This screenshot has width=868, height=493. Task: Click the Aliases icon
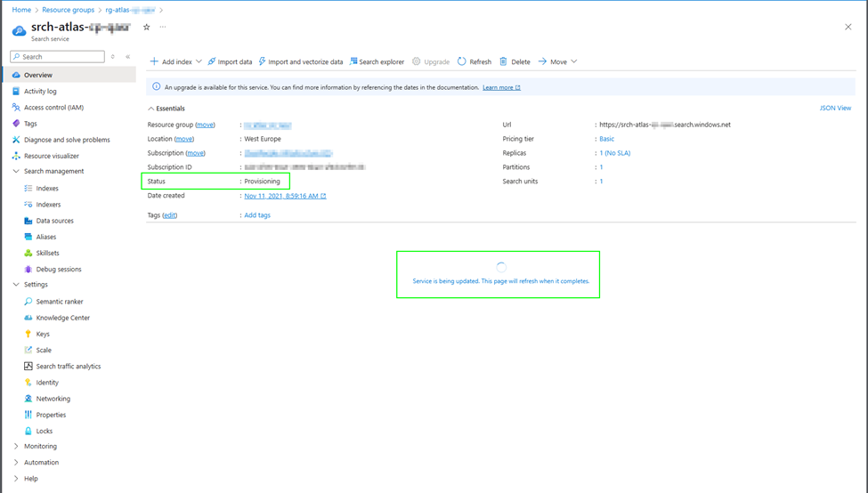(28, 237)
